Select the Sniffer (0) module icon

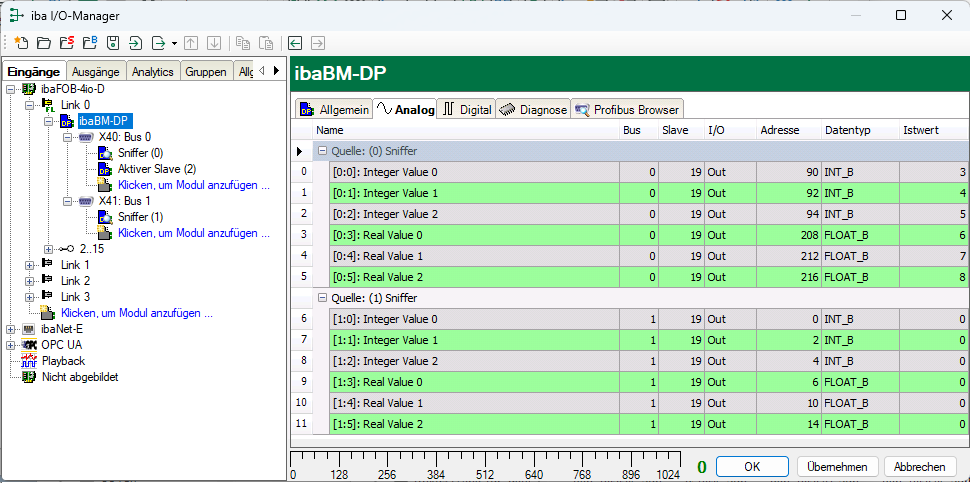click(x=106, y=153)
